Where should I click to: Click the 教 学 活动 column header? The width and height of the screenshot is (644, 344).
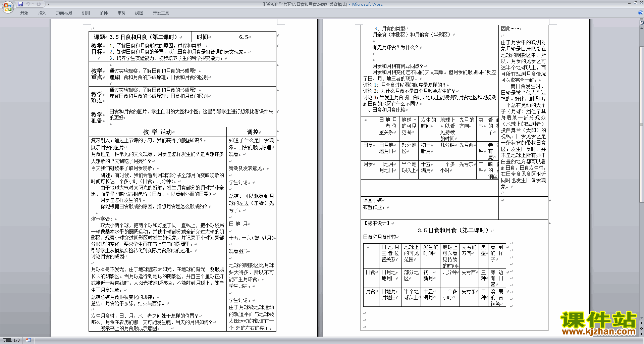coord(157,132)
